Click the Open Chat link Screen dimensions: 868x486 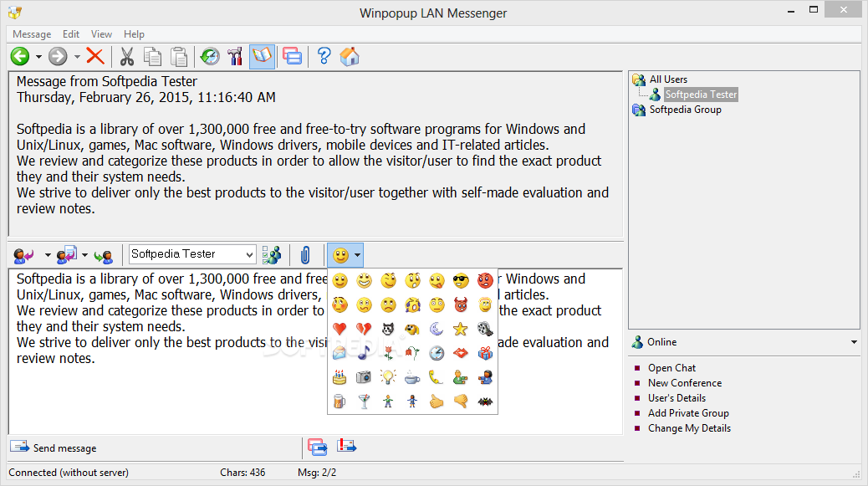[x=671, y=367]
